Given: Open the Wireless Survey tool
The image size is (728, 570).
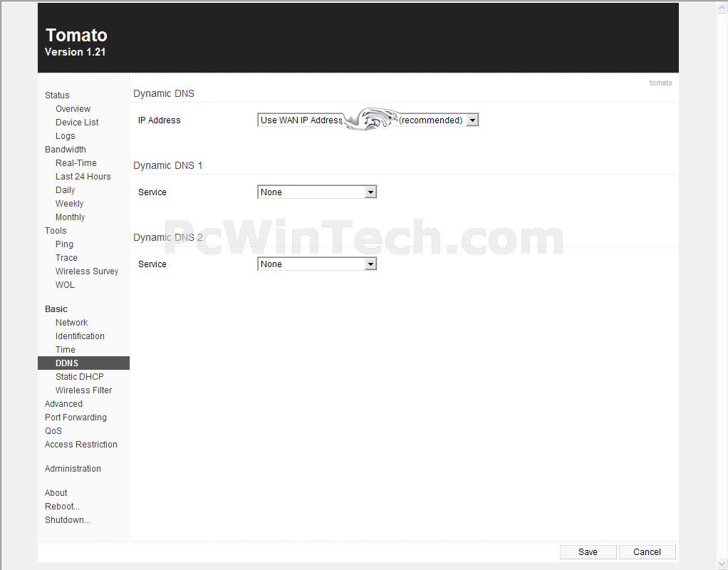Looking at the screenshot, I should point(87,271).
